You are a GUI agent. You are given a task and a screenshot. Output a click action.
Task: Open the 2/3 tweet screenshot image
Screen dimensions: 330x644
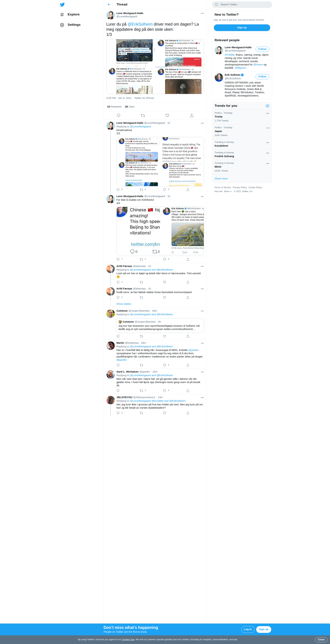pyautogui.click(x=160, y=162)
